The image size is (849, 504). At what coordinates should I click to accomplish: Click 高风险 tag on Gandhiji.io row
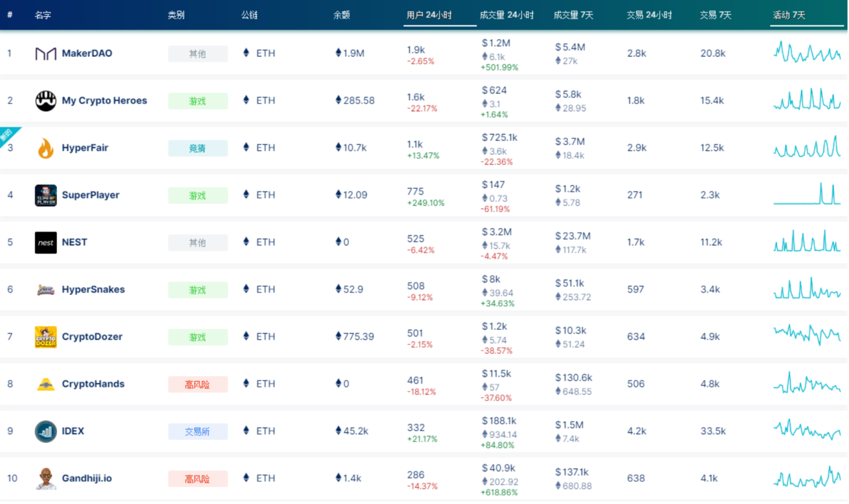pos(198,479)
